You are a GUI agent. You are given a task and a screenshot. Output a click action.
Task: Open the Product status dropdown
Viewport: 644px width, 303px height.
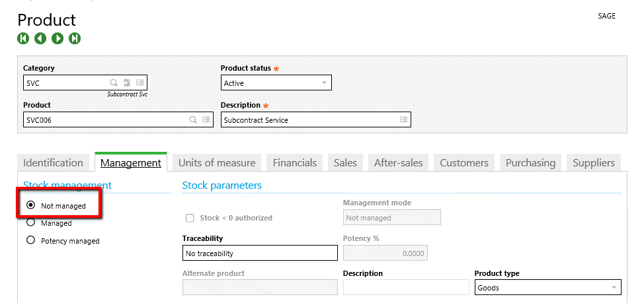(x=324, y=83)
